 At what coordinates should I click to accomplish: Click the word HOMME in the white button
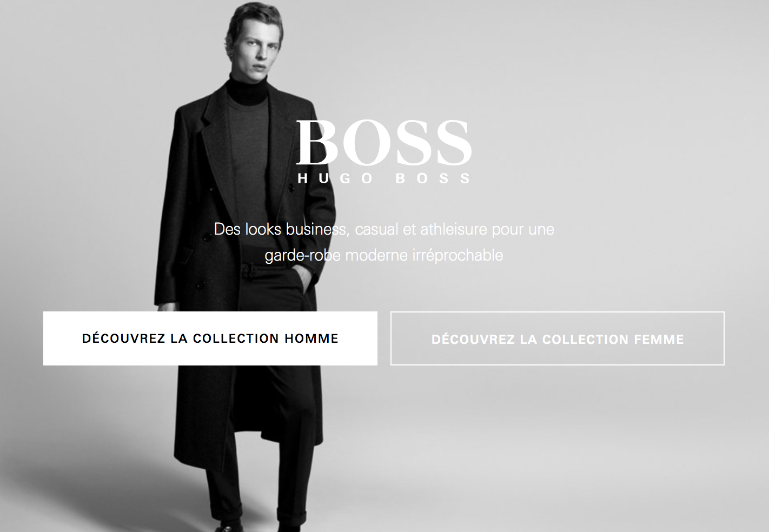(x=311, y=338)
